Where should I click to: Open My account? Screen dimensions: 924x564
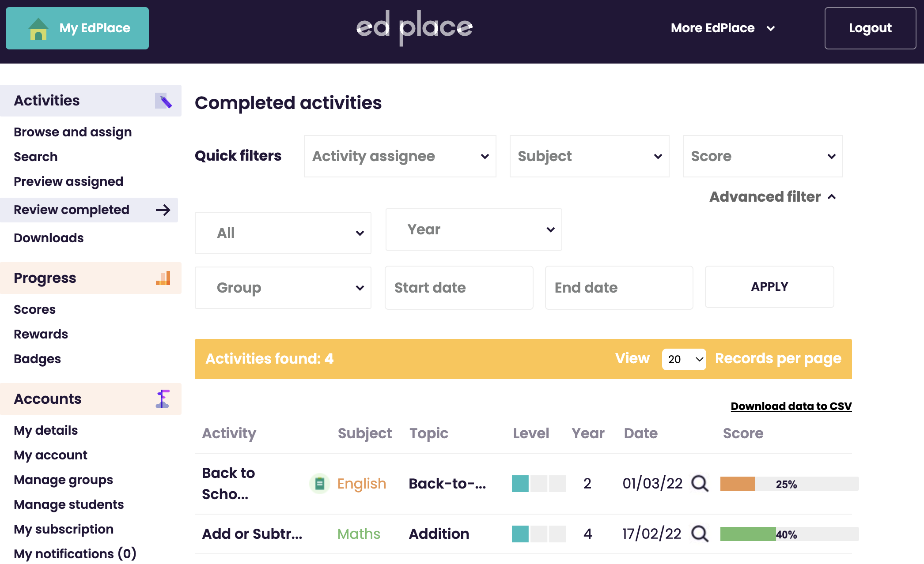(50, 455)
